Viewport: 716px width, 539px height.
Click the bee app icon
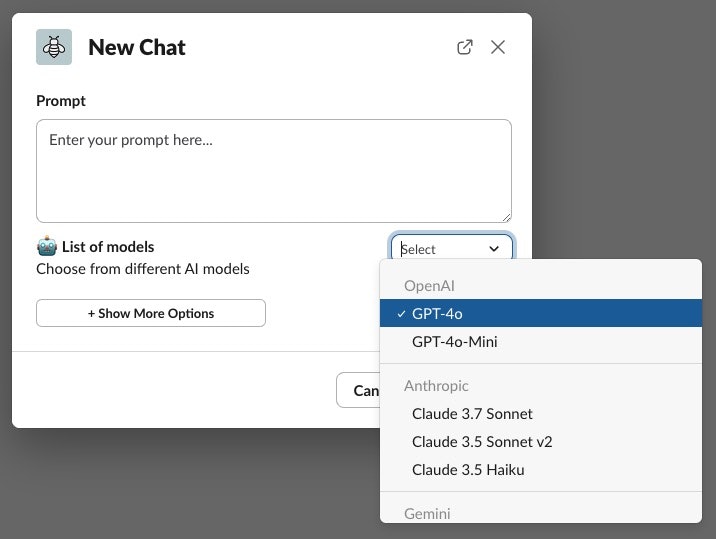(x=54, y=47)
